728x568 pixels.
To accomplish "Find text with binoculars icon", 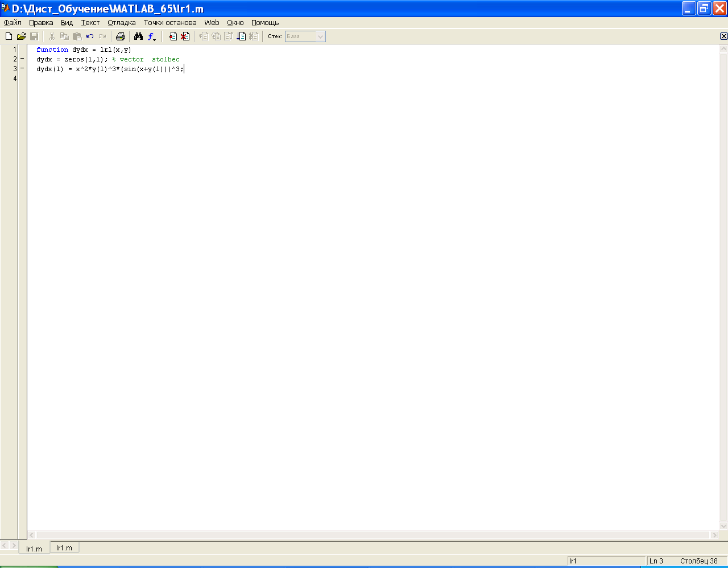I will (x=138, y=36).
